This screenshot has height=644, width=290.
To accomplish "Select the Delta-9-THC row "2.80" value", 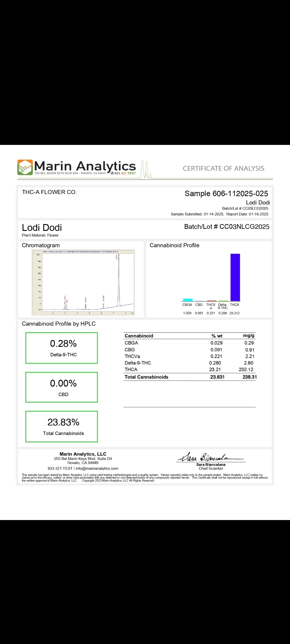I will coord(249,363).
